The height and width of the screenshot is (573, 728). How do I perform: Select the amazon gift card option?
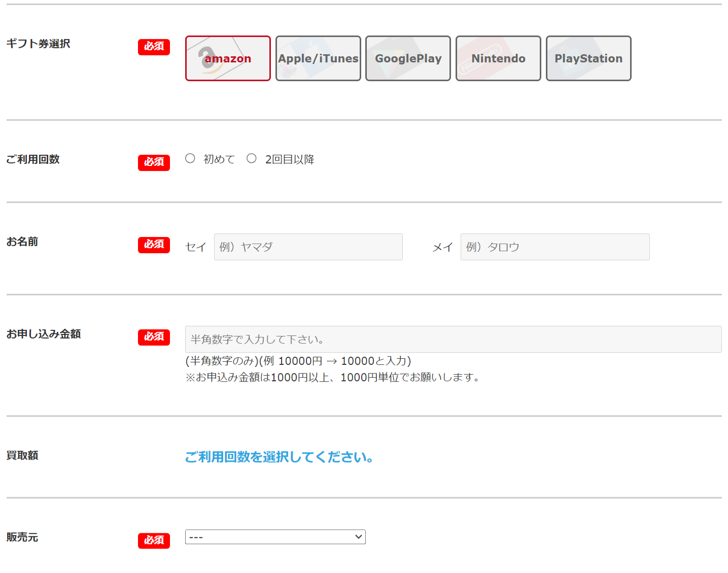[228, 58]
